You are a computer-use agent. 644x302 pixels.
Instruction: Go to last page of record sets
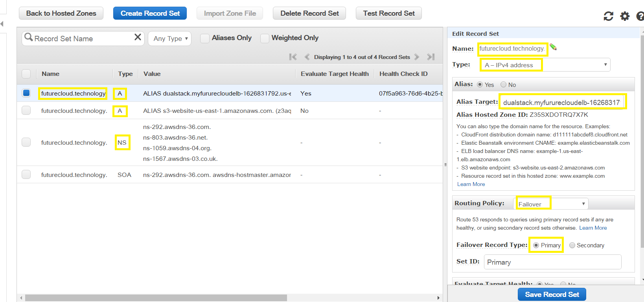(431, 57)
